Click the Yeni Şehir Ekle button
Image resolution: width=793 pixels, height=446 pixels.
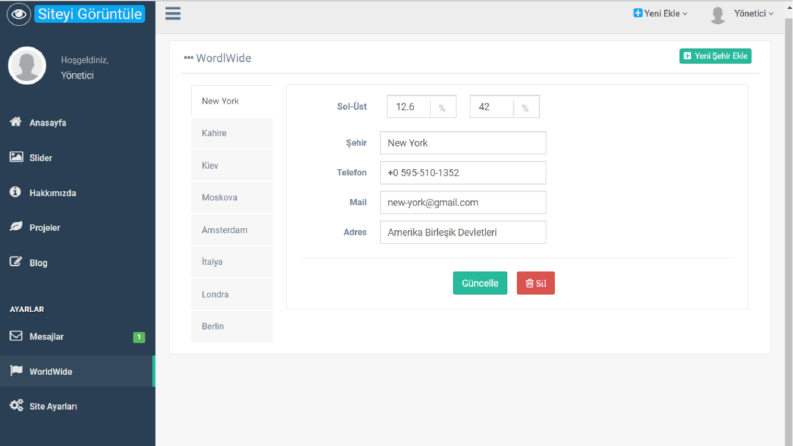715,56
